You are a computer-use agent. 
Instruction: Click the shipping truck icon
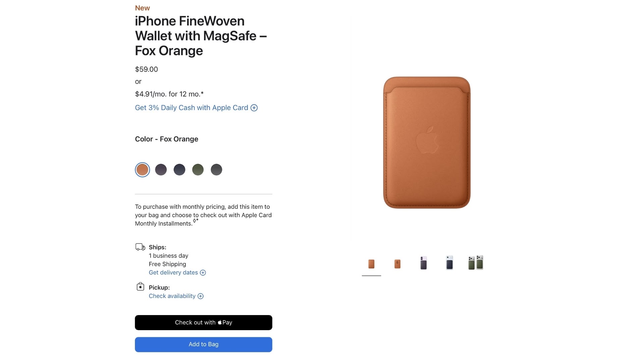coord(140,247)
